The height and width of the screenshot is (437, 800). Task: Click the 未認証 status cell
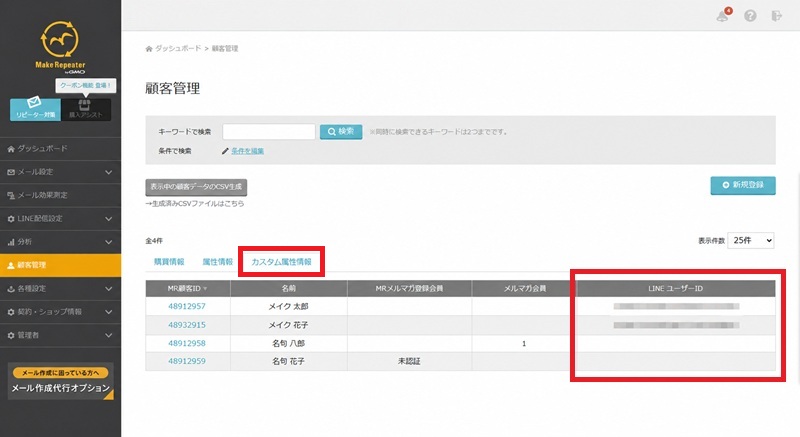(409, 361)
